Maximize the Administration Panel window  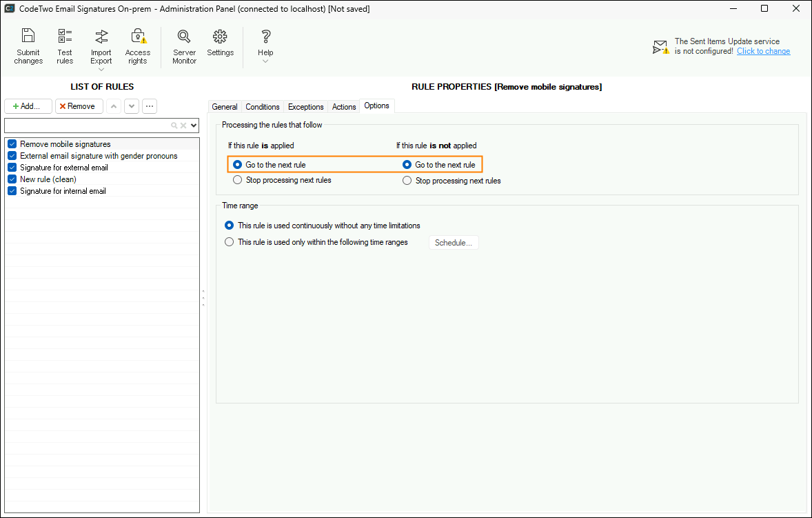764,8
